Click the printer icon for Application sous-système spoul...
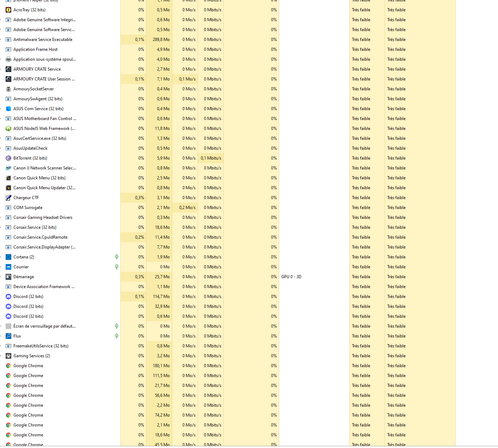Image resolution: width=498 pixels, height=448 pixels. pyautogui.click(x=8, y=59)
